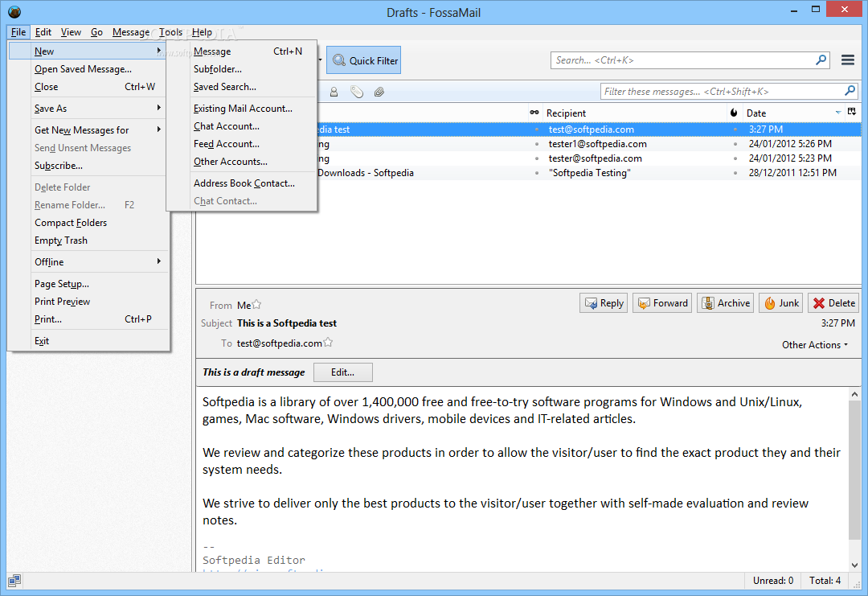The height and width of the screenshot is (596, 868).
Task: Expand the New submenu arrow
Action: 159,51
